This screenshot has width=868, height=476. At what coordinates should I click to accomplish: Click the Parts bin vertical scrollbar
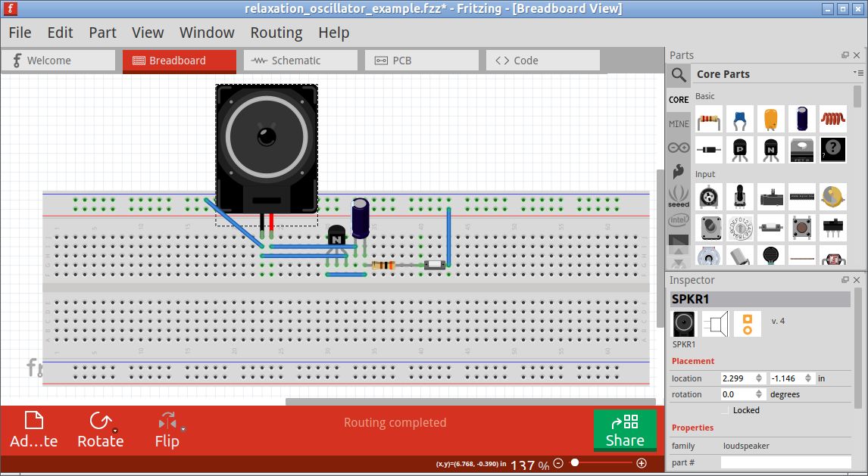point(857,97)
